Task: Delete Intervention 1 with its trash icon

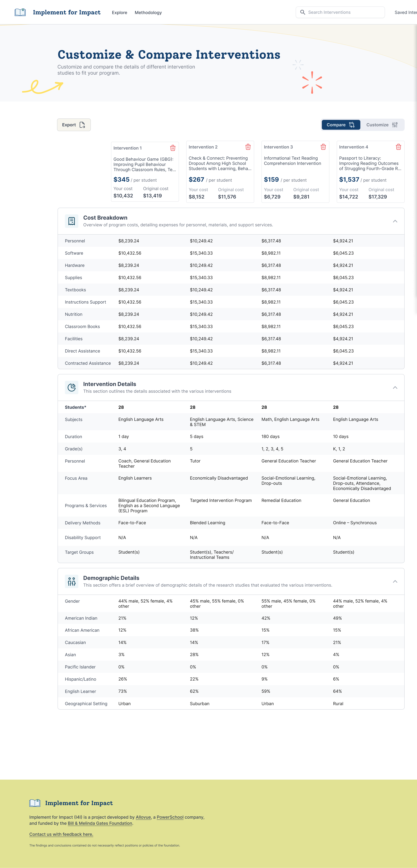Action: click(x=173, y=148)
